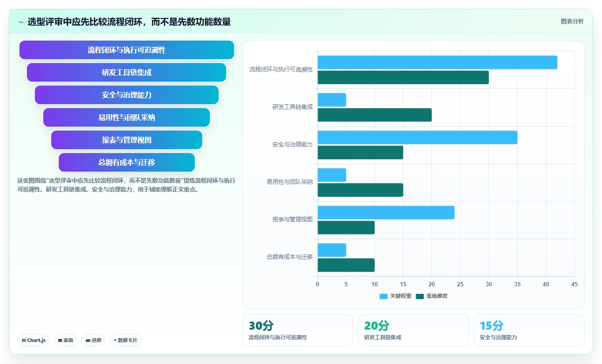Click the Chart.js tag chip
The image size is (602, 364).
pyautogui.click(x=34, y=340)
